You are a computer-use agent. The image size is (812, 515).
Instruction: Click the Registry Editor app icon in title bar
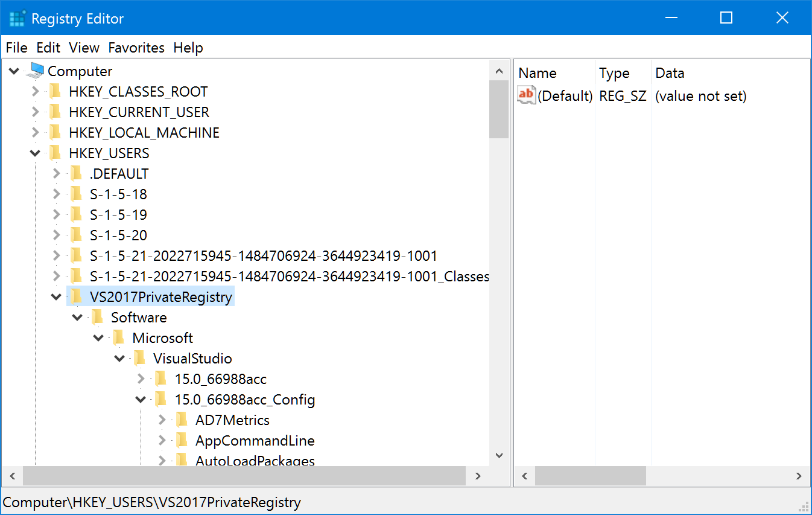tap(17, 19)
